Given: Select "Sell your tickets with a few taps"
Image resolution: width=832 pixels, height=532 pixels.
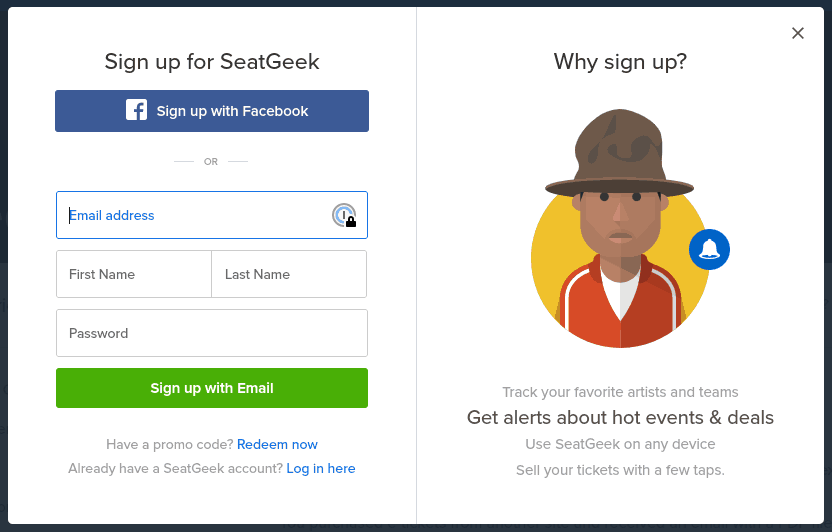Looking at the screenshot, I should 620,470.
